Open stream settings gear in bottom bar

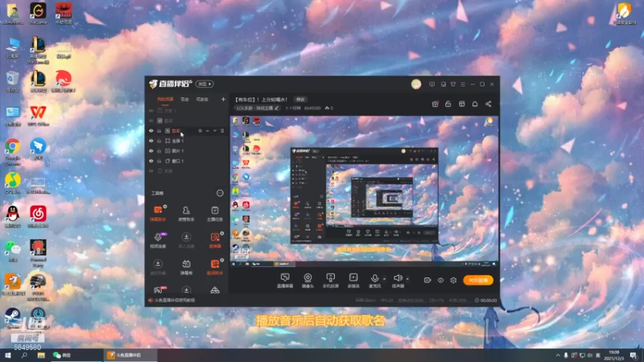[453, 280]
